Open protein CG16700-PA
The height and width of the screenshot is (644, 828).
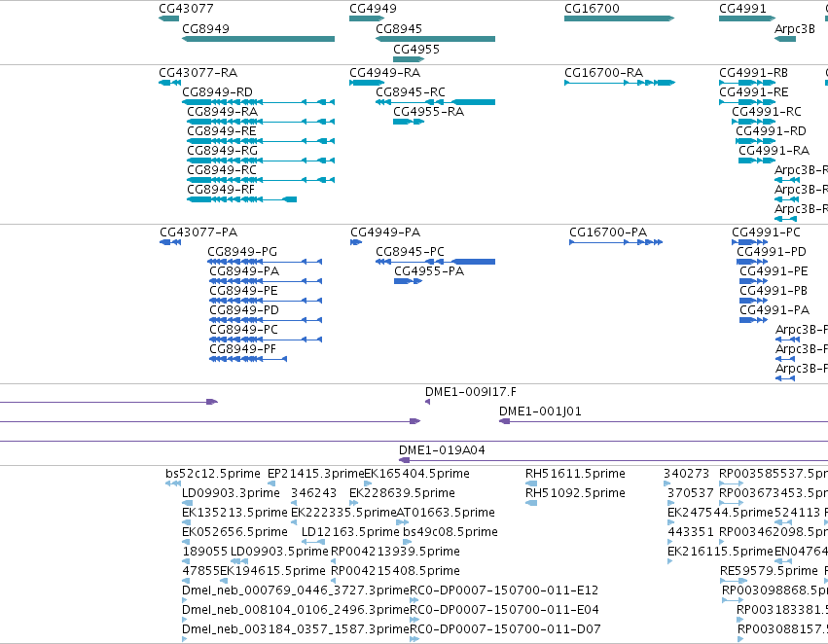tap(608, 233)
